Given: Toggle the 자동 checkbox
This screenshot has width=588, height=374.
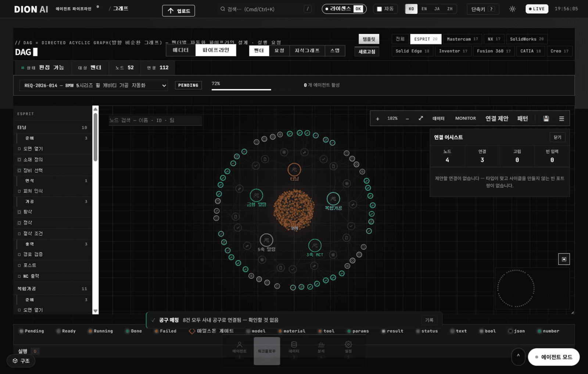Looking at the screenshot, I should click(x=380, y=9).
